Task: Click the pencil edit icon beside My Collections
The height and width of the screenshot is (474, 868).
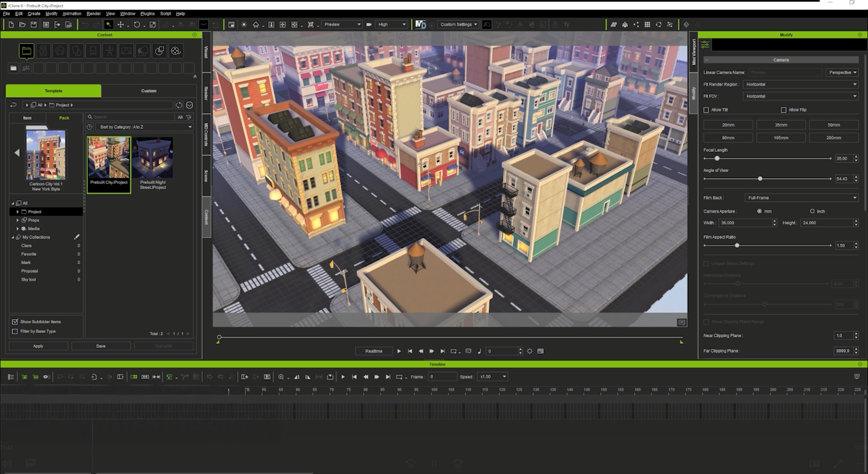Action: coord(77,237)
